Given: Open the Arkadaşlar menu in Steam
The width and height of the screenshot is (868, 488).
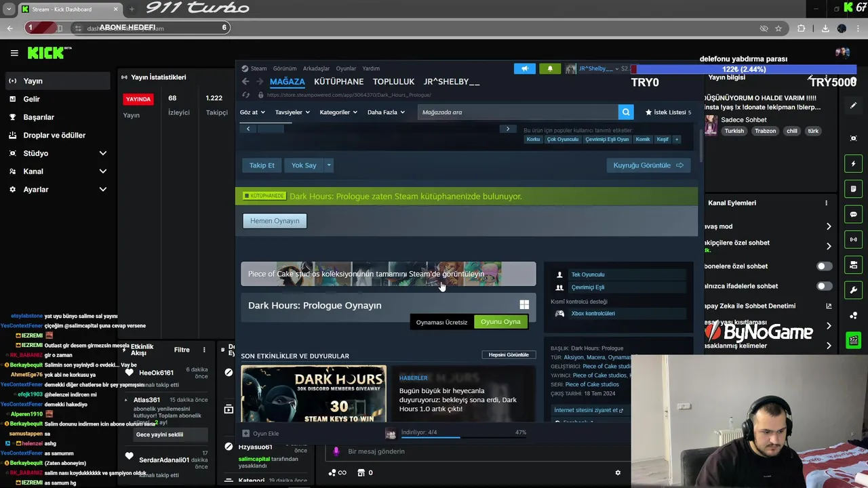Looking at the screenshot, I should click(316, 68).
